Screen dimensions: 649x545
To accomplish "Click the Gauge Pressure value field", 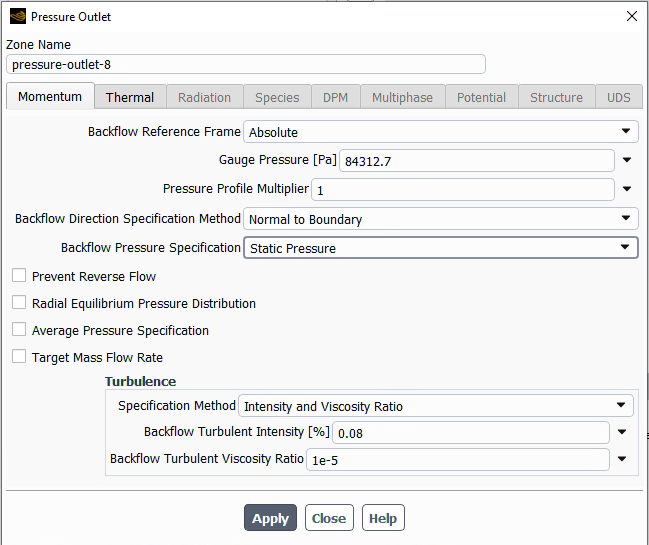I will click(477, 161).
